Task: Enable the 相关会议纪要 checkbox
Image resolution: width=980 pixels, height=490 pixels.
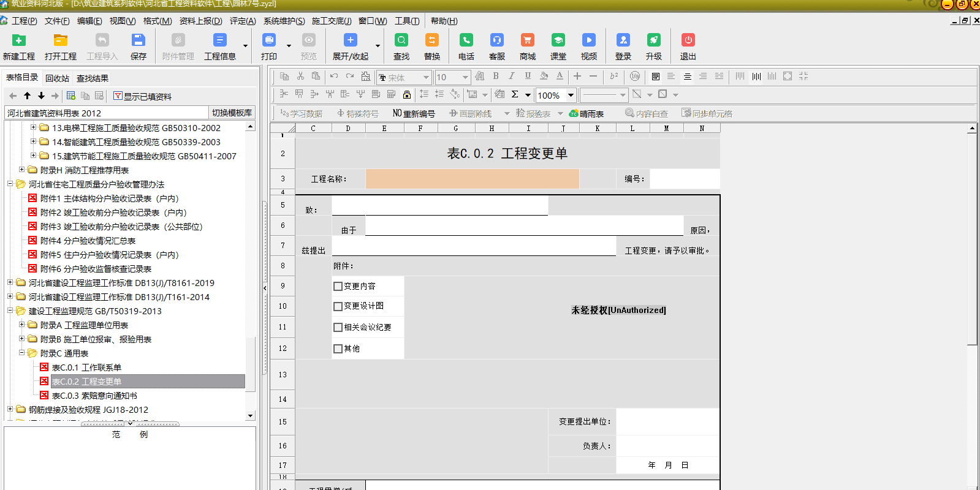Action: tap(338, 327)
